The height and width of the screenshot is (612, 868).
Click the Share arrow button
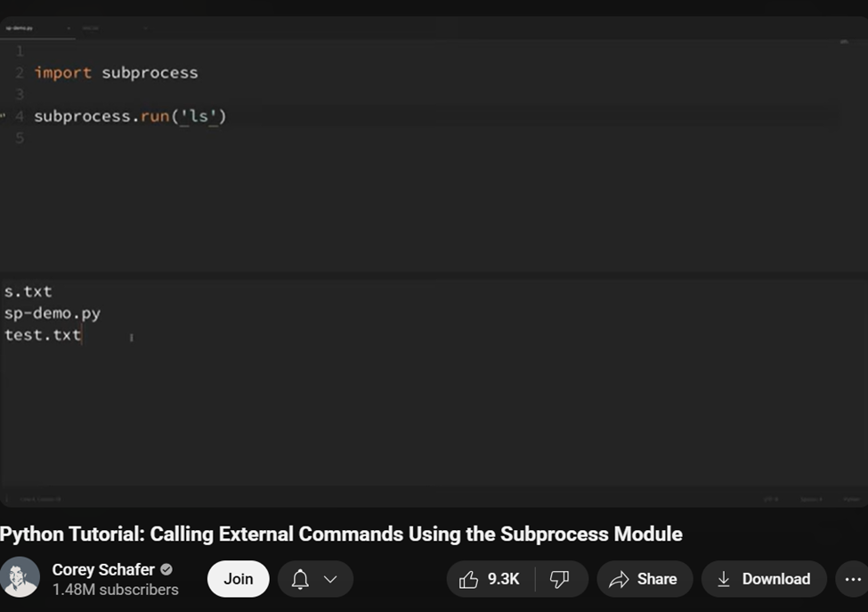pos(645,579)
